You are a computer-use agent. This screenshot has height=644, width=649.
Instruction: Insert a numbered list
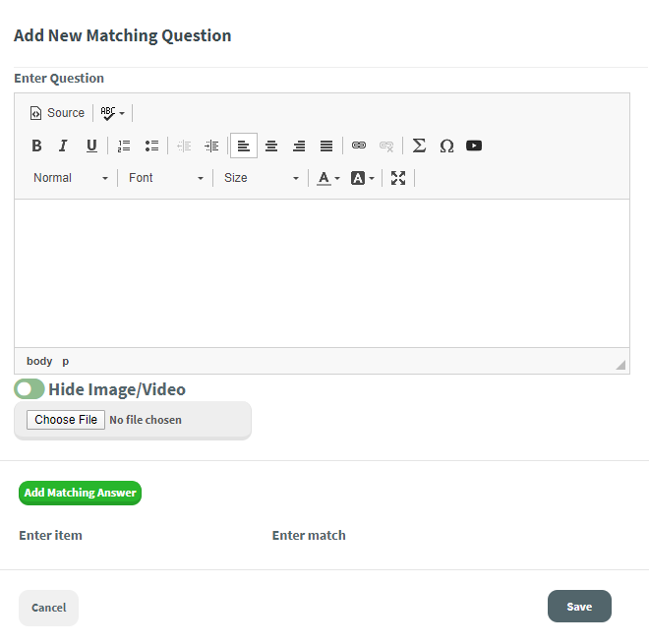click(124, 146)
